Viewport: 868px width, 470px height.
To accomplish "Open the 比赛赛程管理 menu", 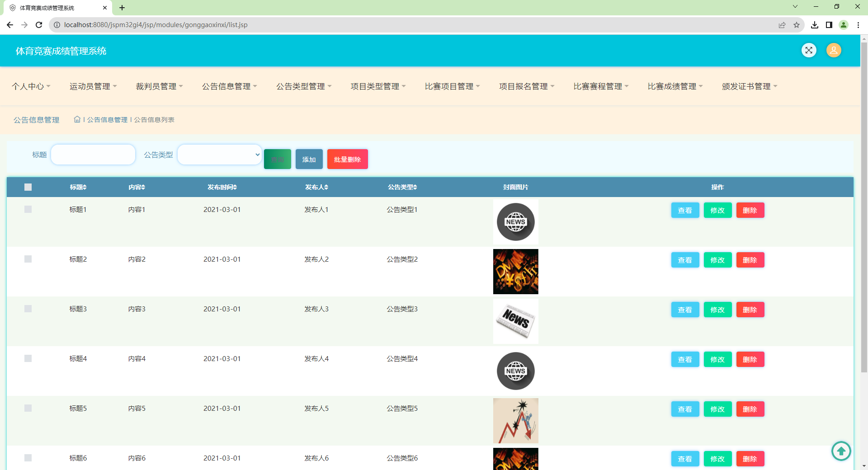I will point(601,86).
